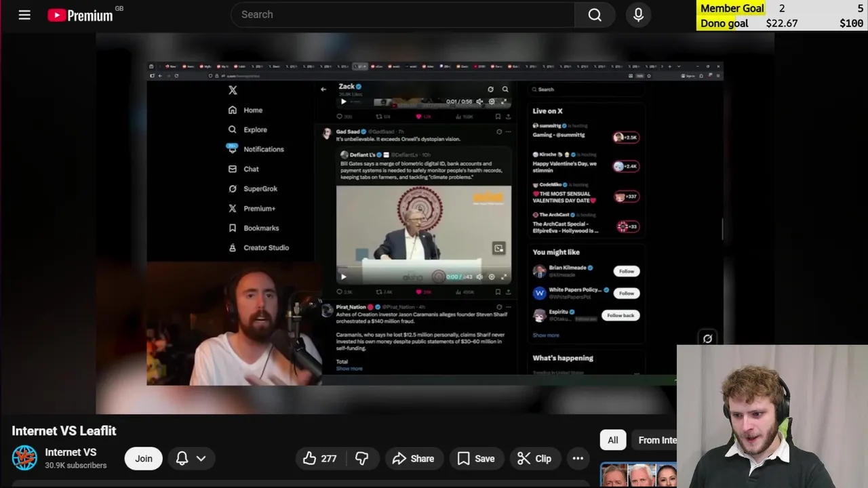
Task: Save the video to a playlist
Action: click(475, 459)
